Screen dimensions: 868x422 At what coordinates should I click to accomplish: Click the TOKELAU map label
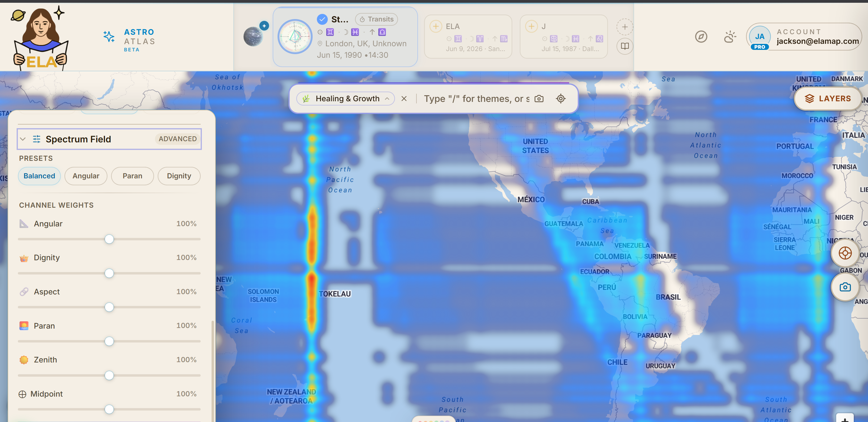click(335, 294)
